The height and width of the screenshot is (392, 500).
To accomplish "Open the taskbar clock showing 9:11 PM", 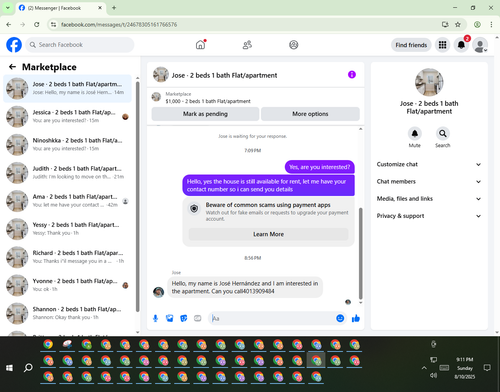I will click(x=465, y=368).
